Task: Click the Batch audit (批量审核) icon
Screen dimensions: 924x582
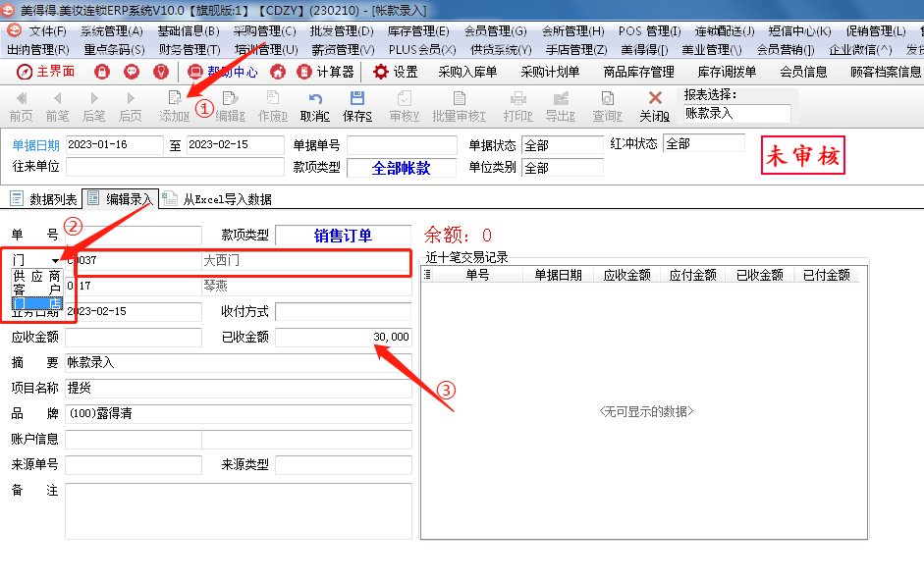Action: [x=459, y=107]
